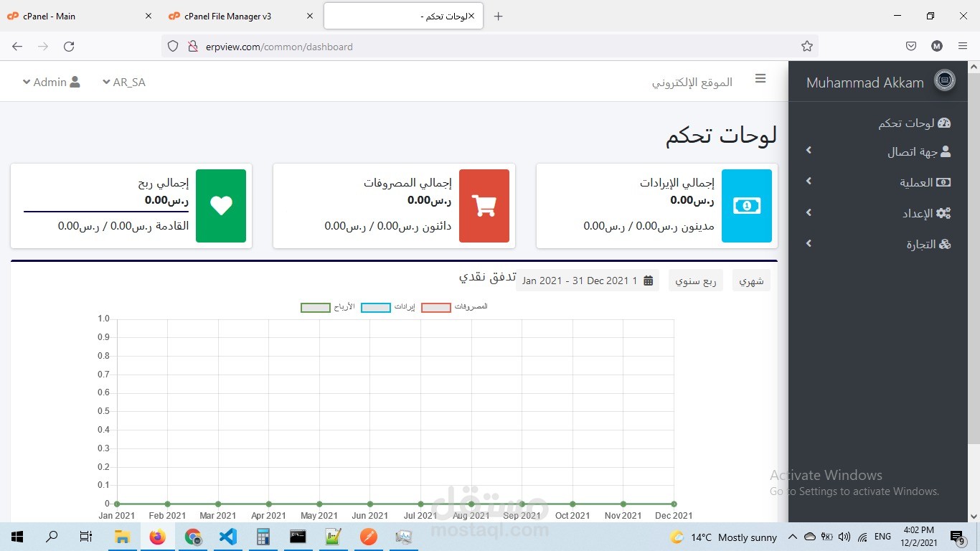Viewport: 980px width, 551px height.
Task: Click the إجمالي ربح card title
Action: 164,183
